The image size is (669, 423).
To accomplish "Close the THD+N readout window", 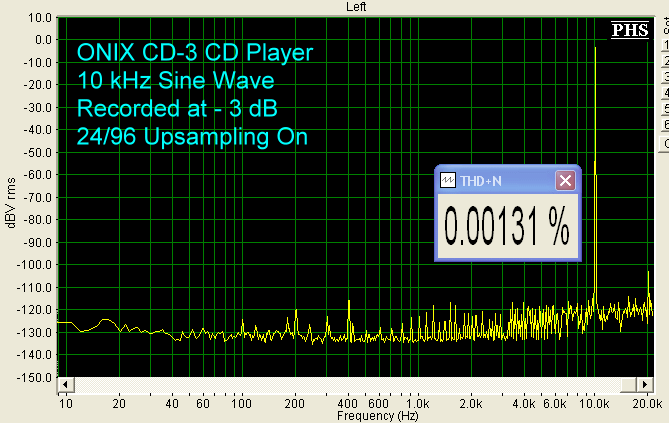I will pos(565,181).
